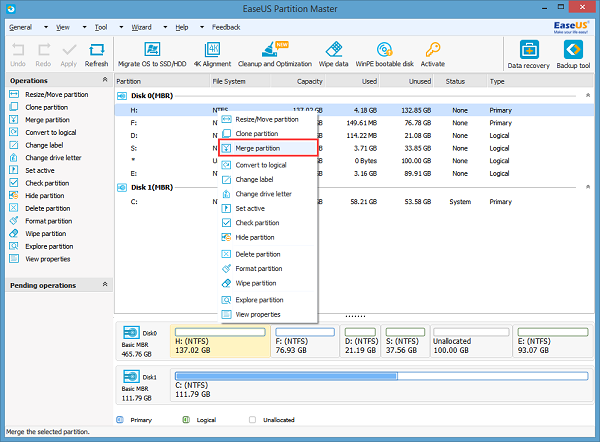Viewport: 600px width, 442px height.
Task: Select the C: partition row
Action: (354, 202)
